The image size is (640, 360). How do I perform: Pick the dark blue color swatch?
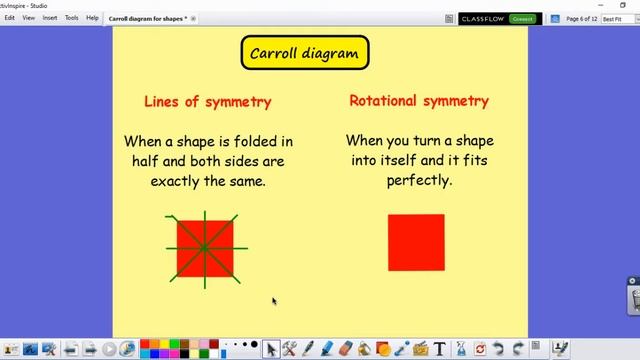[154, 354]
